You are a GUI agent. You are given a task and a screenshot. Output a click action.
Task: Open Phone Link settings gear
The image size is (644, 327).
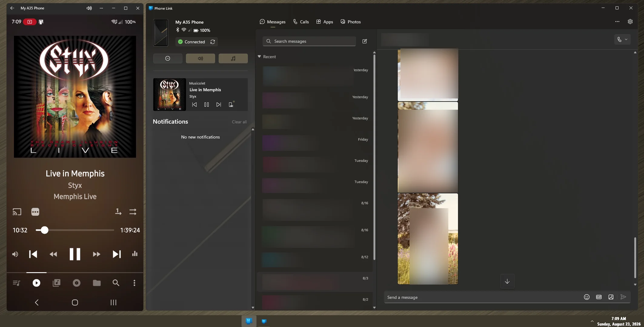630,22
